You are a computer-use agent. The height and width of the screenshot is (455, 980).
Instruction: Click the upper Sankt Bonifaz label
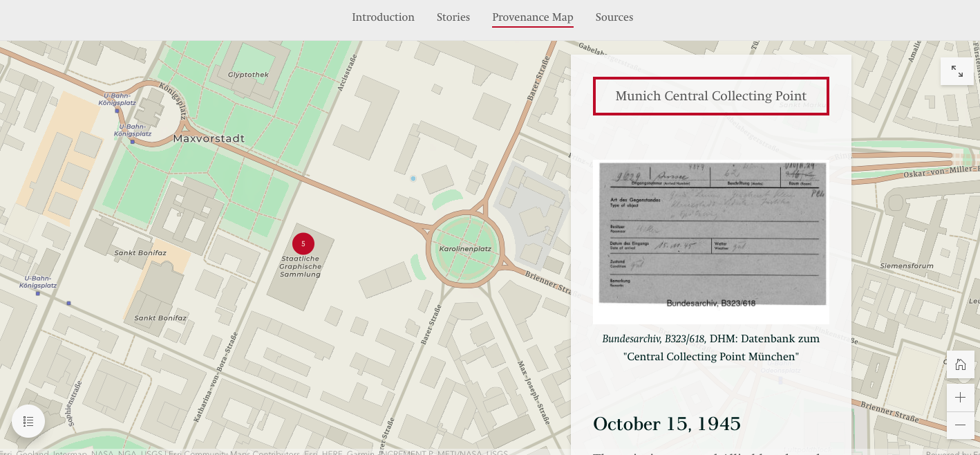click(x=140, y=253)
